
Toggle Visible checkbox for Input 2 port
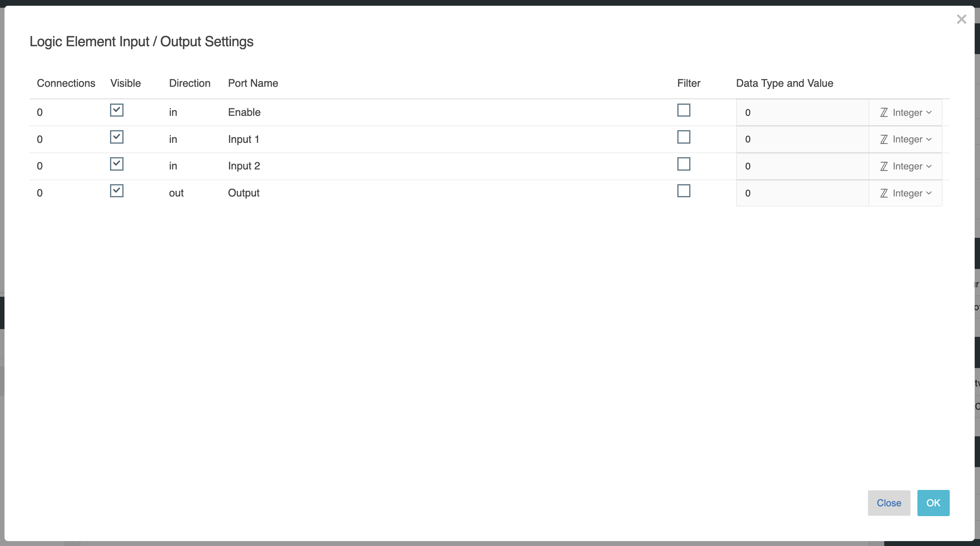click(x=117, y=164)
